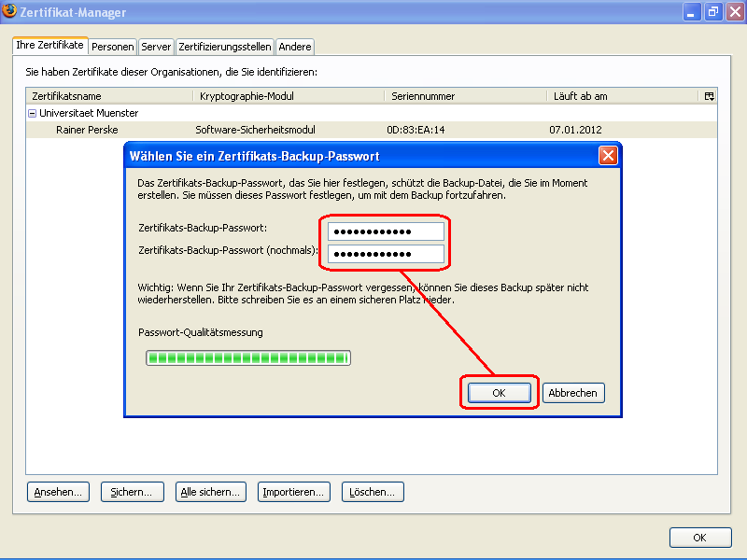Switch to the Server tab
Viewport: 747px width, 560px height.
point(156,46)
